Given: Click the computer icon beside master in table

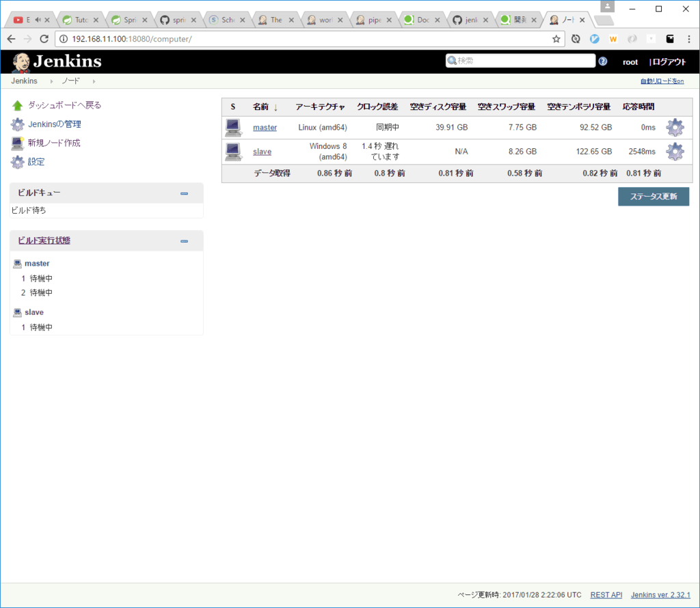Looking at the screenshot, I should click(x=234, y=128).
